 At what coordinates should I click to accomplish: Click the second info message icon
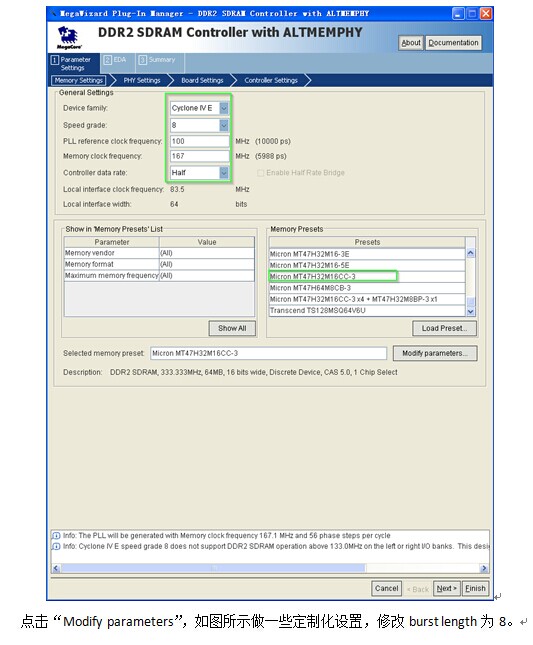click(56, 546)
